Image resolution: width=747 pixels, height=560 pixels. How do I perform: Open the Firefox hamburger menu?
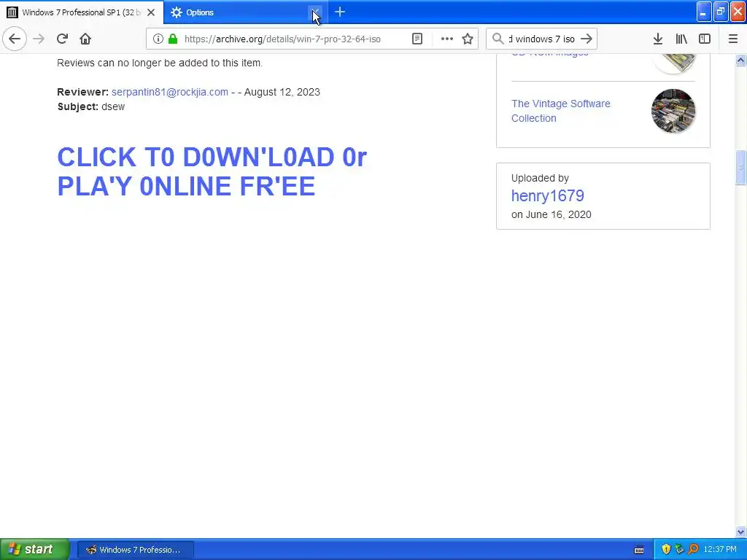(x=733, y=39)
